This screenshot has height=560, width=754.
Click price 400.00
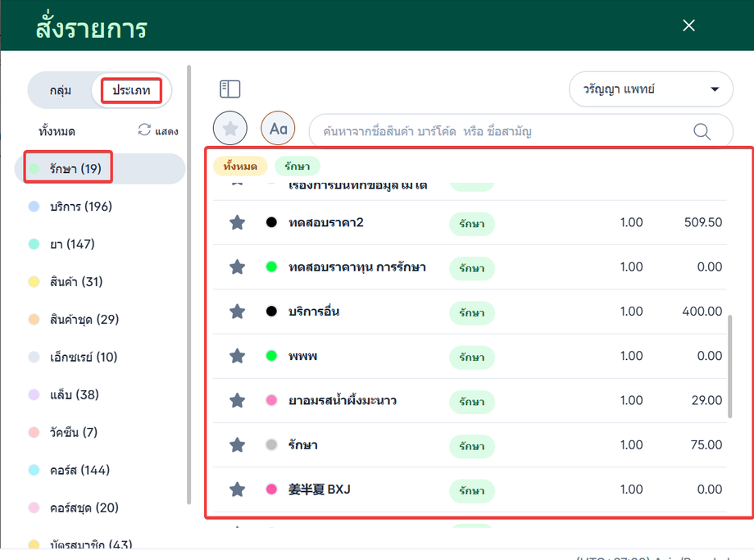click(x=702, y=312)
